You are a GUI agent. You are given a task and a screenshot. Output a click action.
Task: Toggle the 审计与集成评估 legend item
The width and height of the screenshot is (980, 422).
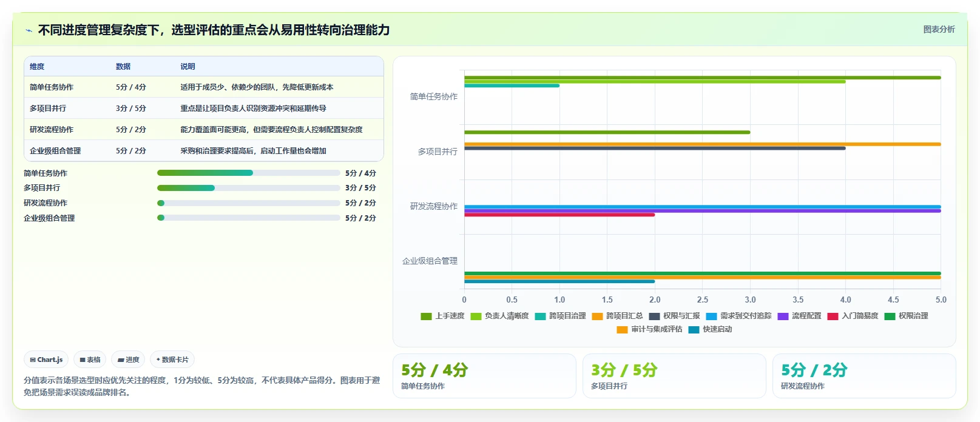coord(649,329)
